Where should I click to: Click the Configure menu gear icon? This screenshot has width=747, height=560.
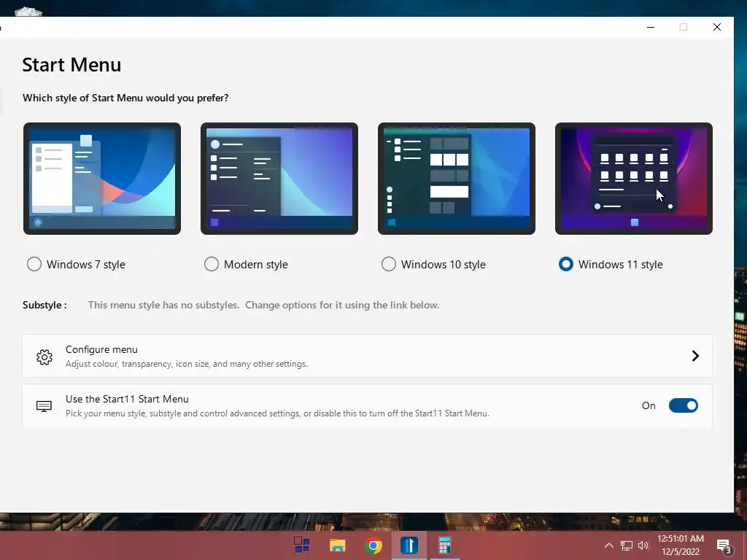[44, 357]
